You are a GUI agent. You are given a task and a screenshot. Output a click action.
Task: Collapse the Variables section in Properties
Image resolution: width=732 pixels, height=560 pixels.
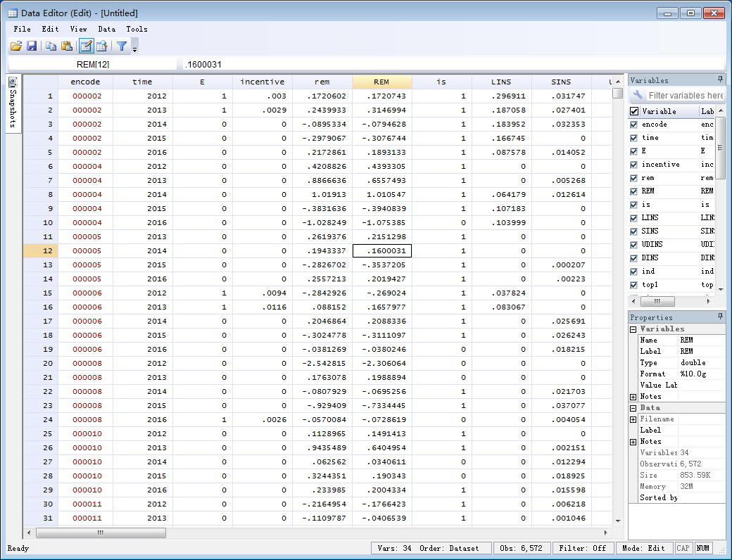click(x=633, y=329)
